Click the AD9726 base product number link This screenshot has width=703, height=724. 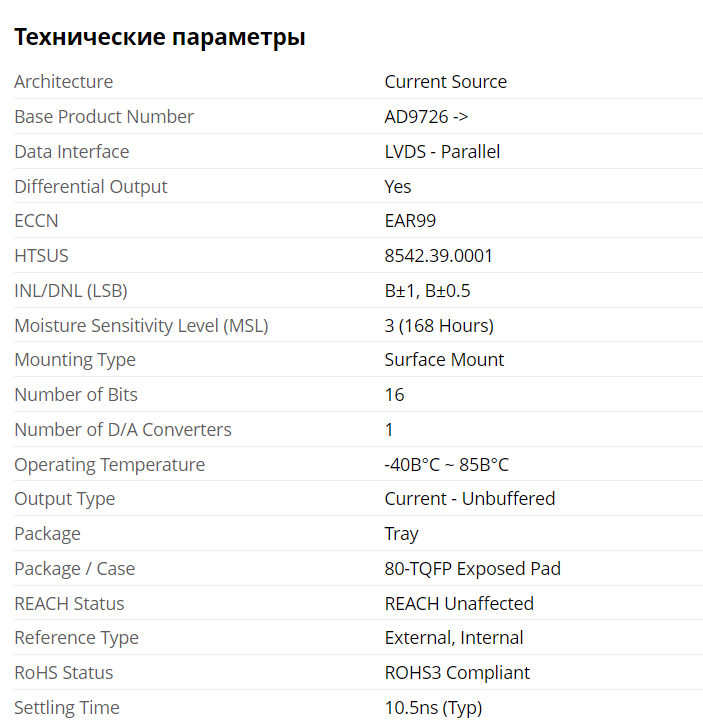click(426, 117)
